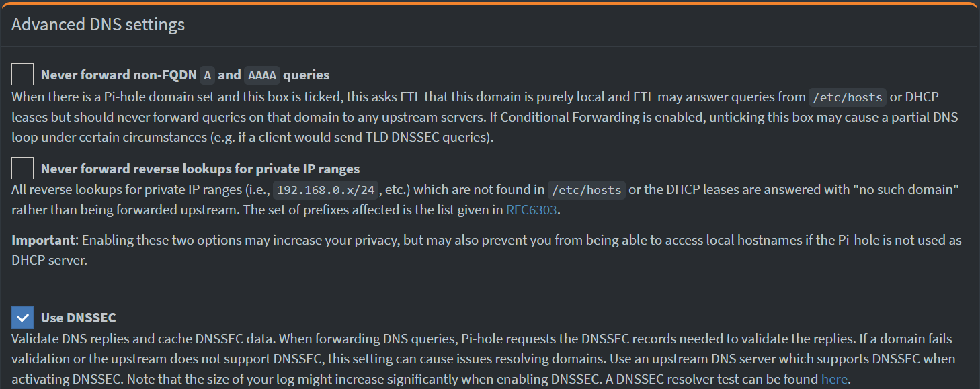Click the AAAA query type badge
This screenshot has width=980, height=389.
[x=263, y=75]
